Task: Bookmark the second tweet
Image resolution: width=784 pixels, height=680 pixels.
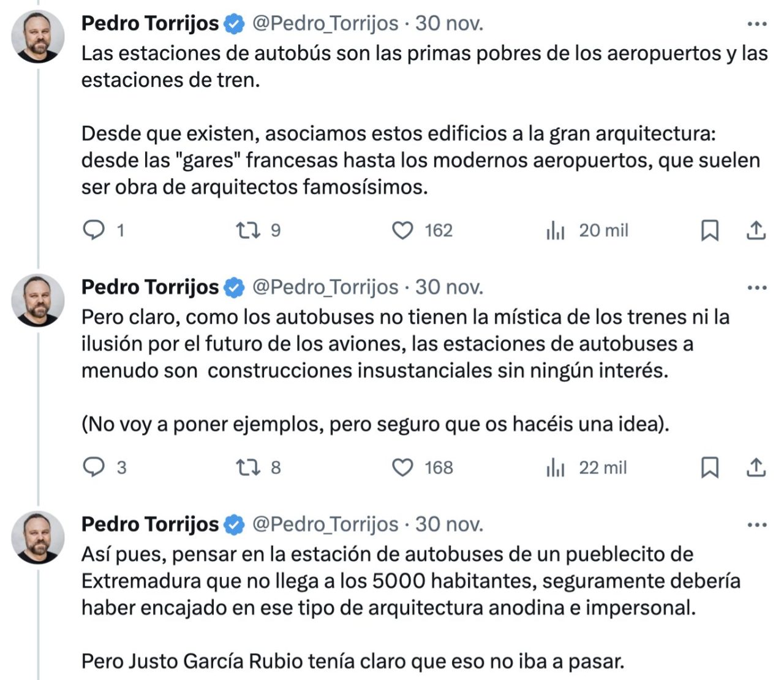Action: point(709,467)
